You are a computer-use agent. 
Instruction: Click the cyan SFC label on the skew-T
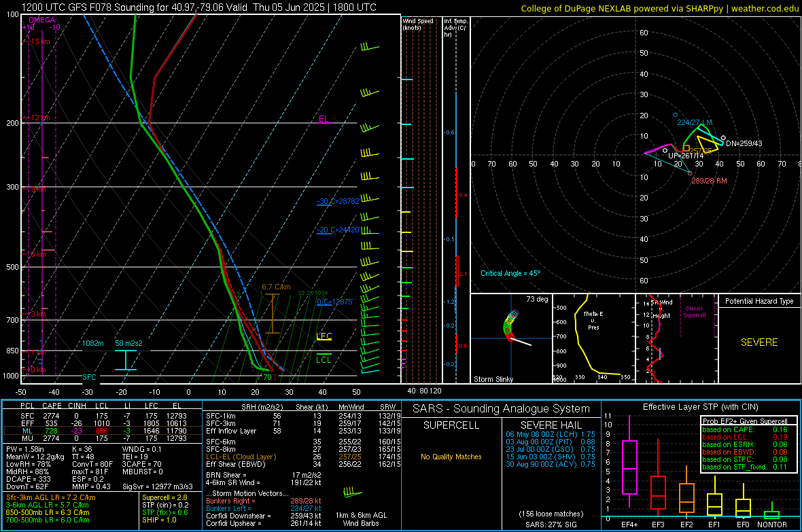(89, 377)
